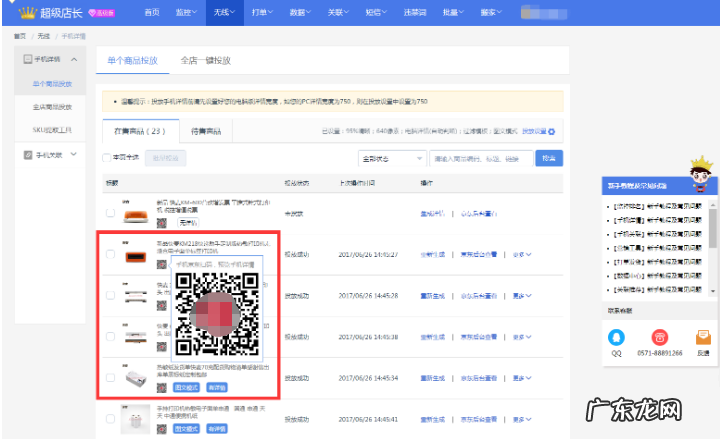Expand 更多 in the 14:45:41 row
The width and height of the screenshot is (720, 439).
point(522,419)
